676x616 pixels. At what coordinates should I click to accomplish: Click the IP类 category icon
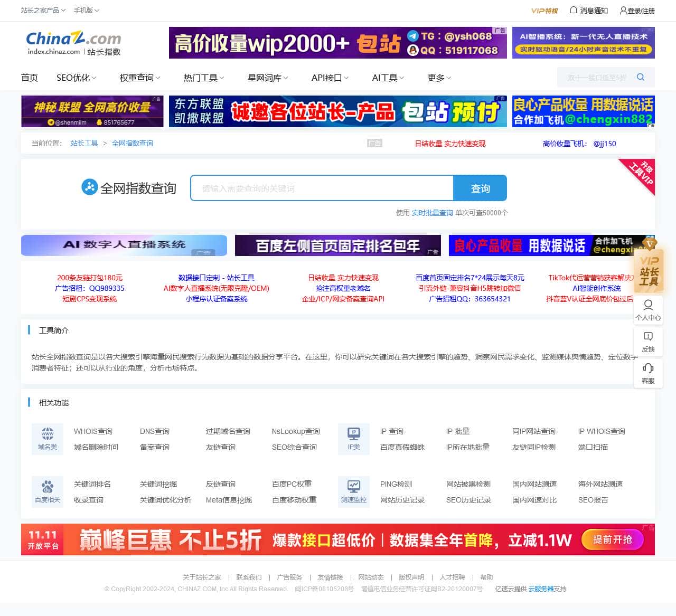354,439
